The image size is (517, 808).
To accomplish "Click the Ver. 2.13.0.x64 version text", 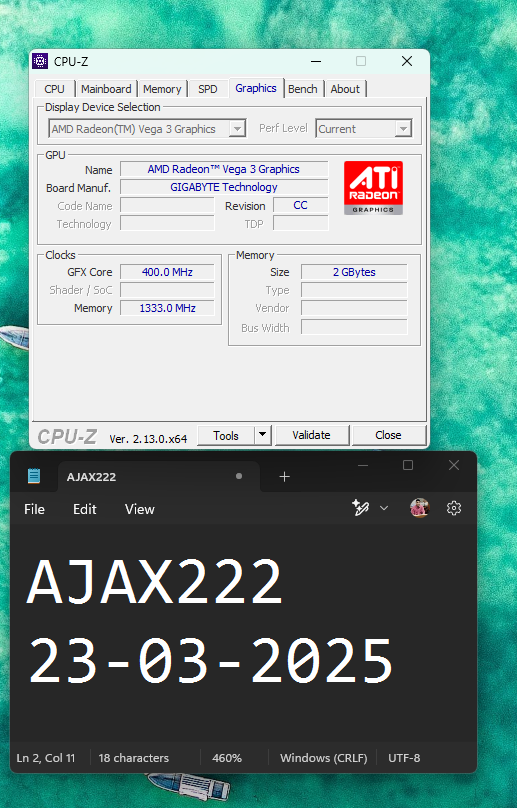I will point(148,439).
